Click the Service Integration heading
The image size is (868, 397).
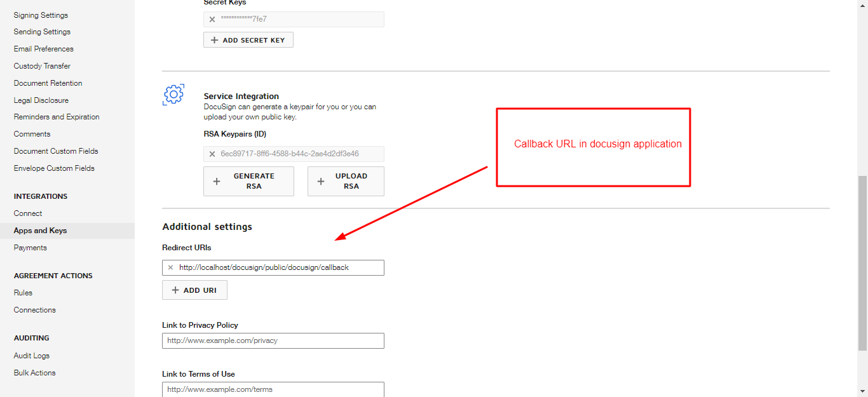[241, 97]
